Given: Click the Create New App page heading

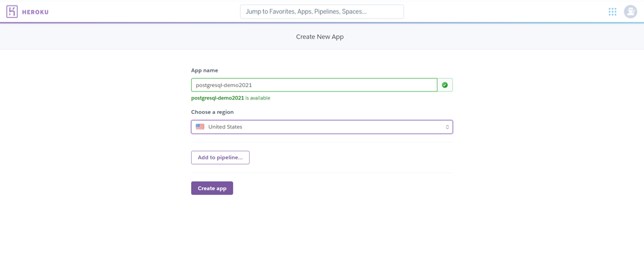Looking at the screenshot, I should click(320, 37).
